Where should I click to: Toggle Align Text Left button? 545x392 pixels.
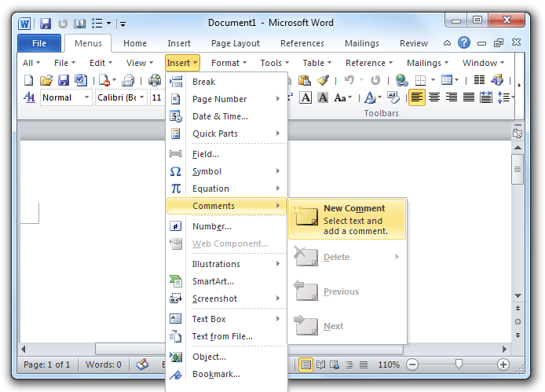[x=417, y=97]
